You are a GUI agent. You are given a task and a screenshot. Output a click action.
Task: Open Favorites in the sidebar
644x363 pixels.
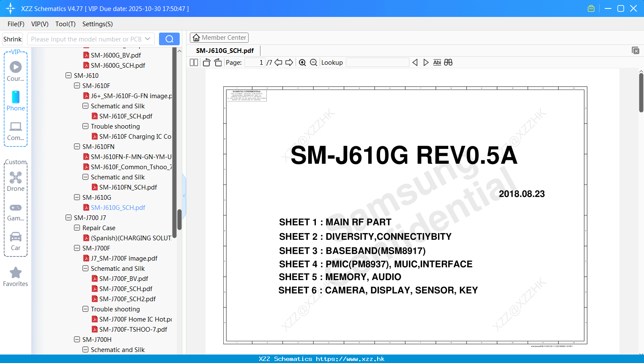click(16, 277)
